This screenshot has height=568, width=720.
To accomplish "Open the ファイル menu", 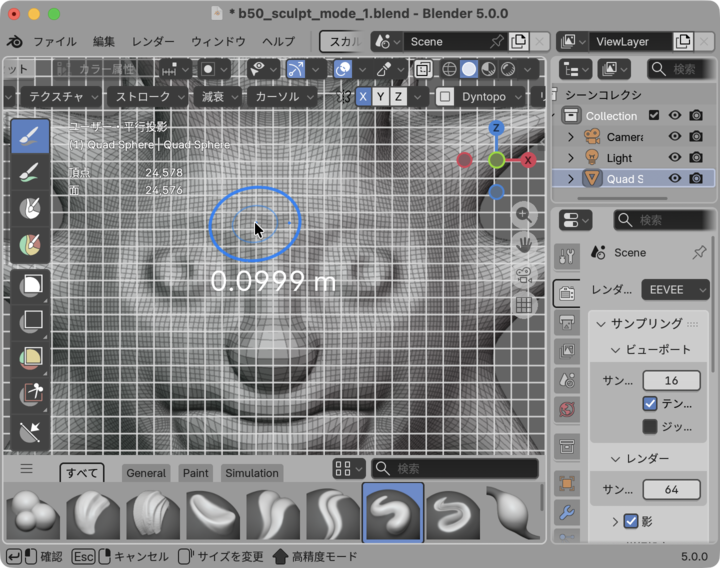I will 55,42.
